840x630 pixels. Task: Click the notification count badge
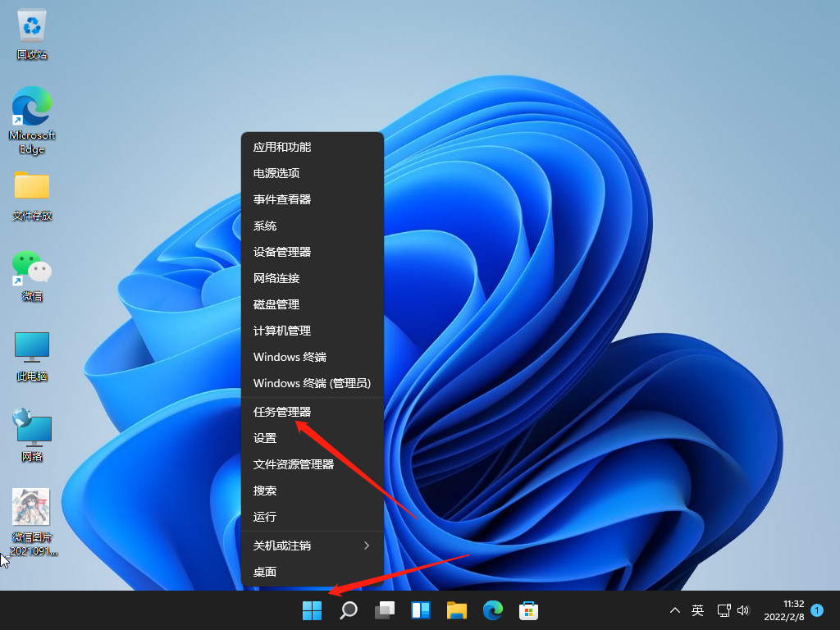click(817, 610)
